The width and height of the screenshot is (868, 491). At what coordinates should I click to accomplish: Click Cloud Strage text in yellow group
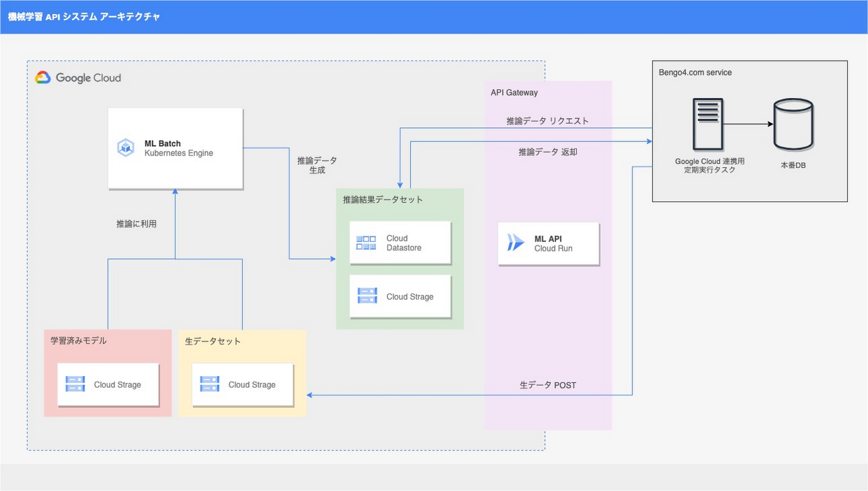coord(252,385)
